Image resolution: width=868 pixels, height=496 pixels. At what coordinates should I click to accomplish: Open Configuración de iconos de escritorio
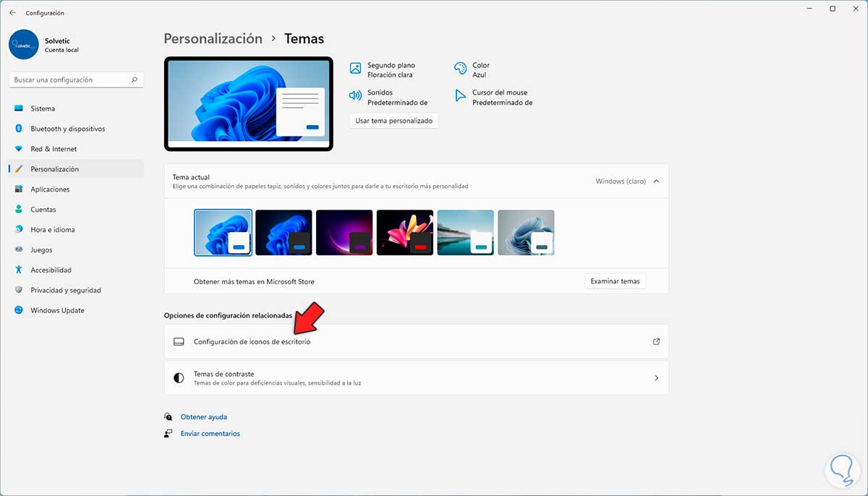pyautogui.click(x=416, y=341)
